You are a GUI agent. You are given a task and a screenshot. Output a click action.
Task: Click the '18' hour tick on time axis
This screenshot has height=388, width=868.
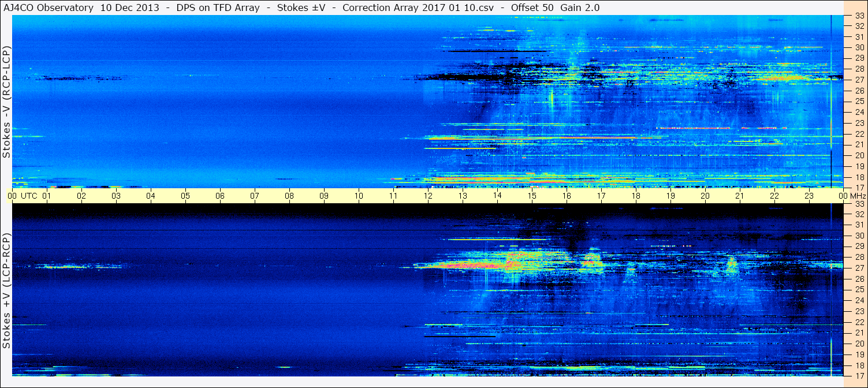point(636,196)
